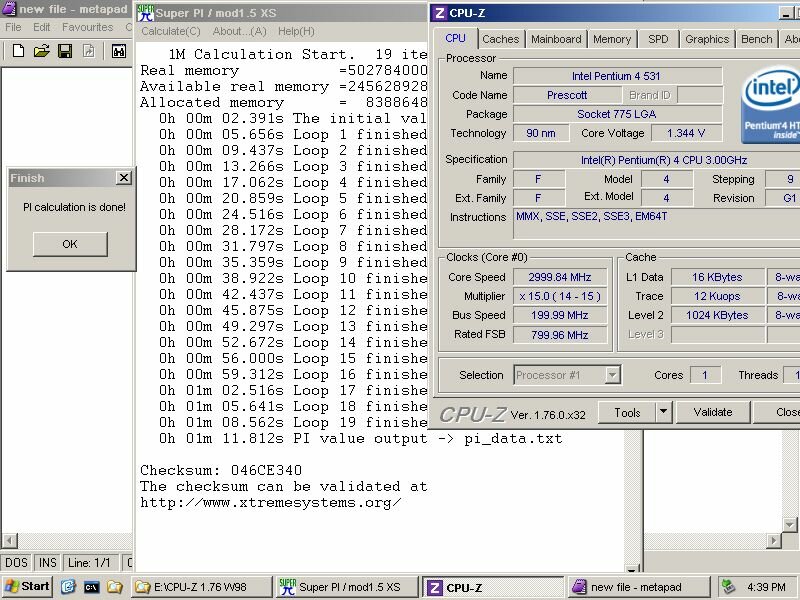Click the Intel Pentium 4 logo

(x=771, y=106)
